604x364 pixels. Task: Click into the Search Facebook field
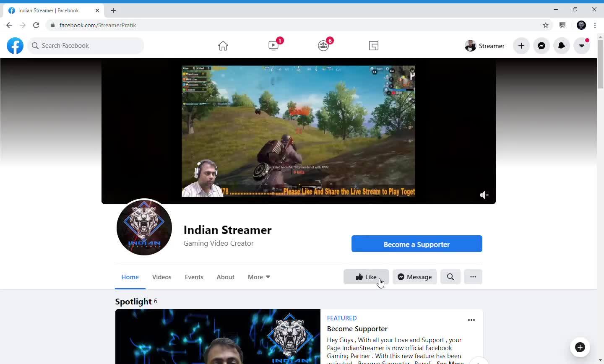coord(86,46)
